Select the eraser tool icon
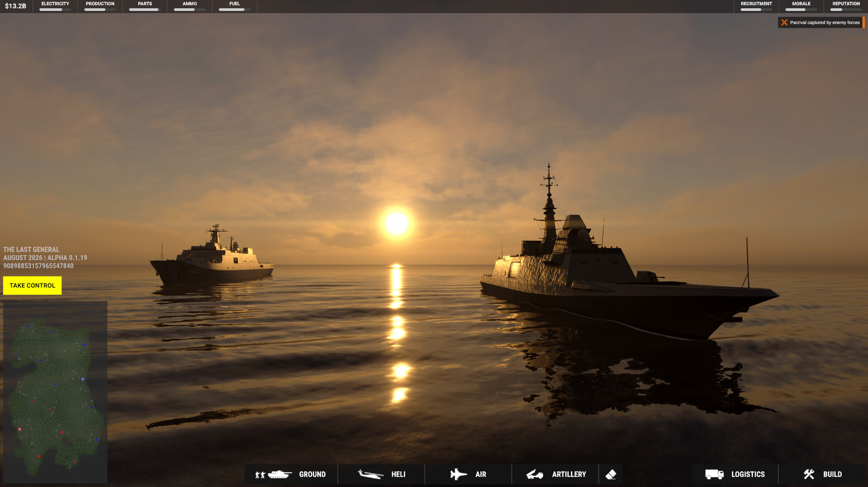The height and width of the screenshot is (487, 868). tap(611, 474)
